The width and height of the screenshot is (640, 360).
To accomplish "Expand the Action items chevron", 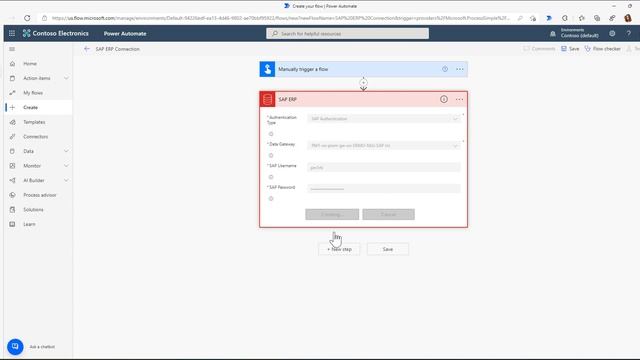I will point(66,78).
